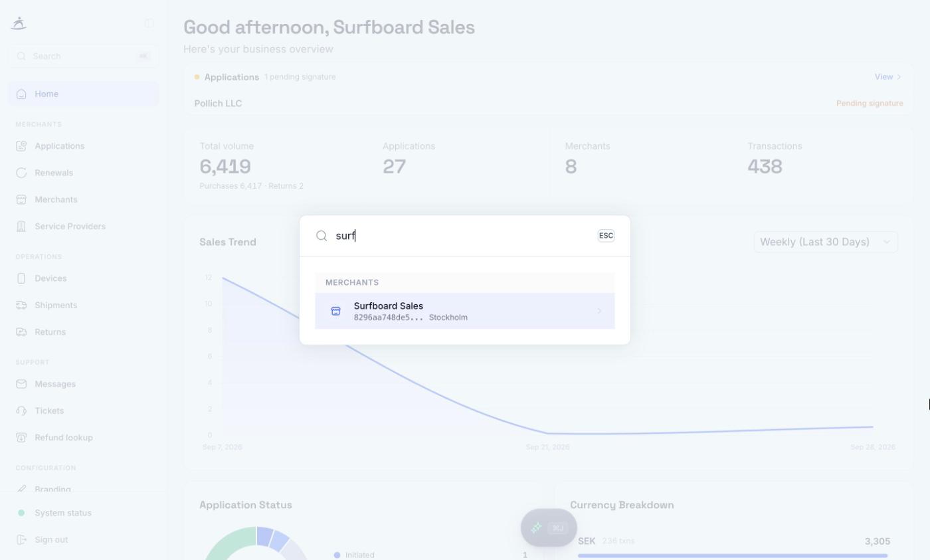Open the Branding menu item
930x560 pixels.
pyautogui.click(x=84, y=488)
